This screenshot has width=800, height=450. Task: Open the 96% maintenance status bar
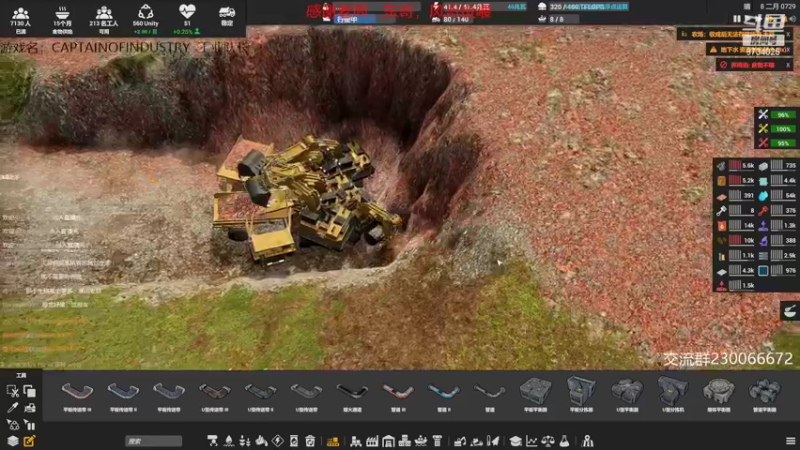click(x=777, y=115)
